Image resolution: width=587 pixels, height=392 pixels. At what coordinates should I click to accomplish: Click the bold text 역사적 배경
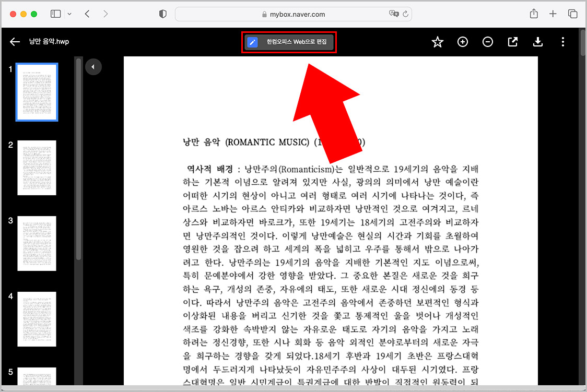tap(209, 169)
